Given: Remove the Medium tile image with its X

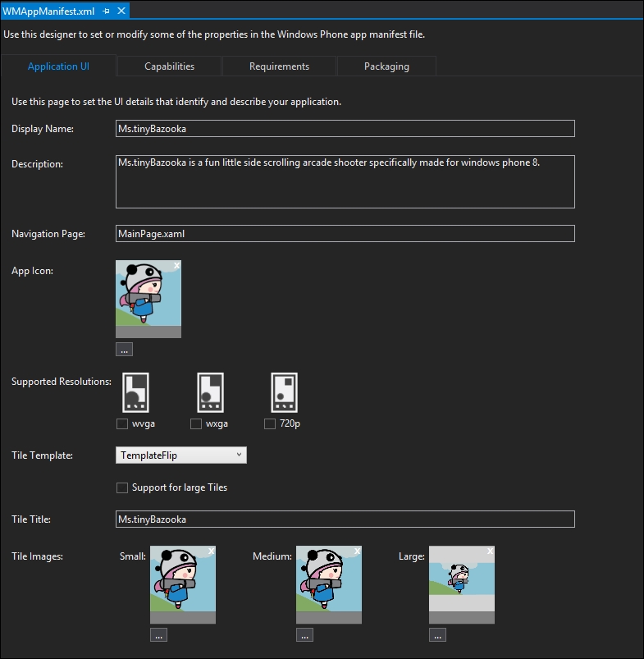Looking at the screenshot, I should click(357, 551).
